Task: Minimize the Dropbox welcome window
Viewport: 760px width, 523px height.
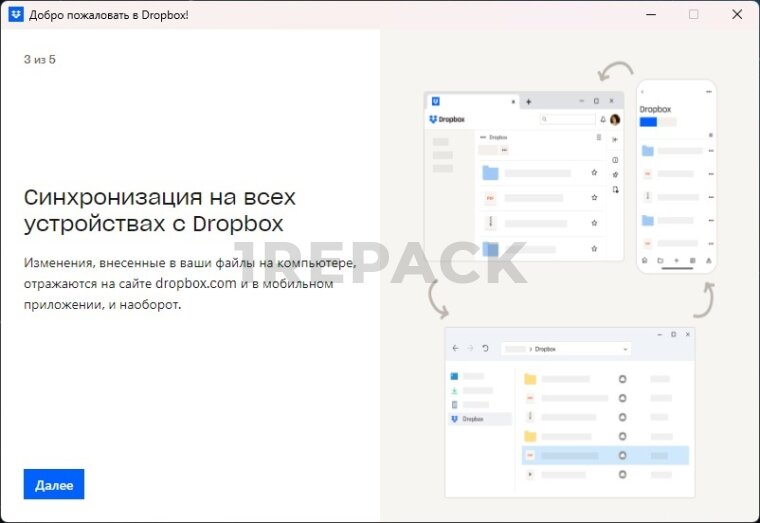Action: click(x=650, y=15)
